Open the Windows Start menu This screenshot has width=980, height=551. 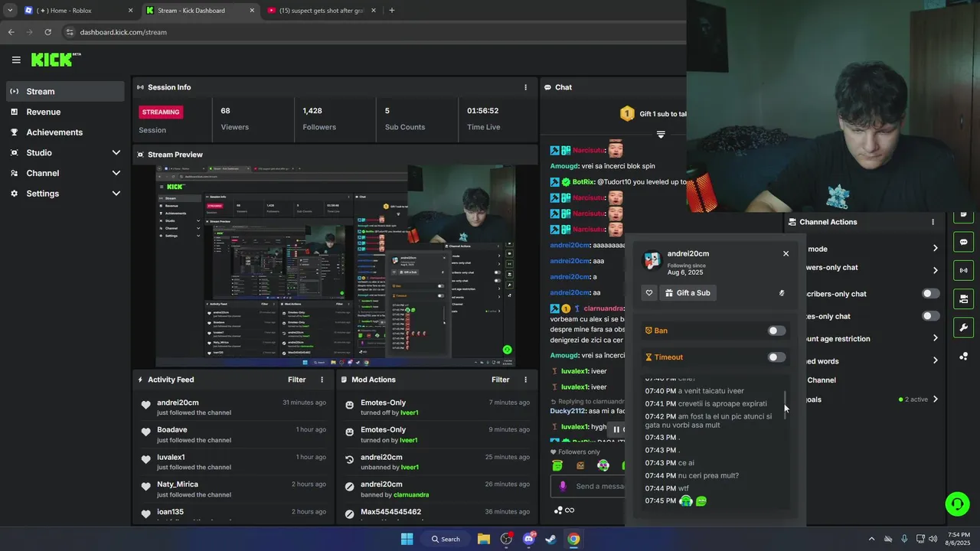point(407,539)
